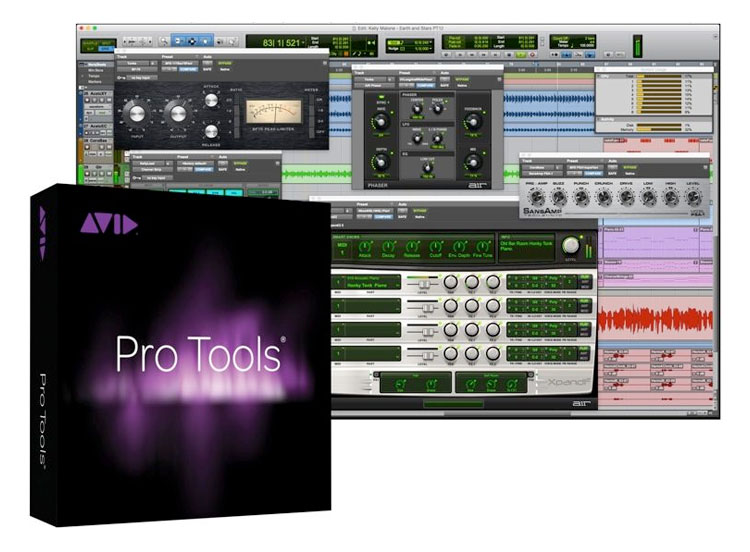Click Compare button in BF76 plugin window
Screen dimensions: 750x552
[188, 69]
